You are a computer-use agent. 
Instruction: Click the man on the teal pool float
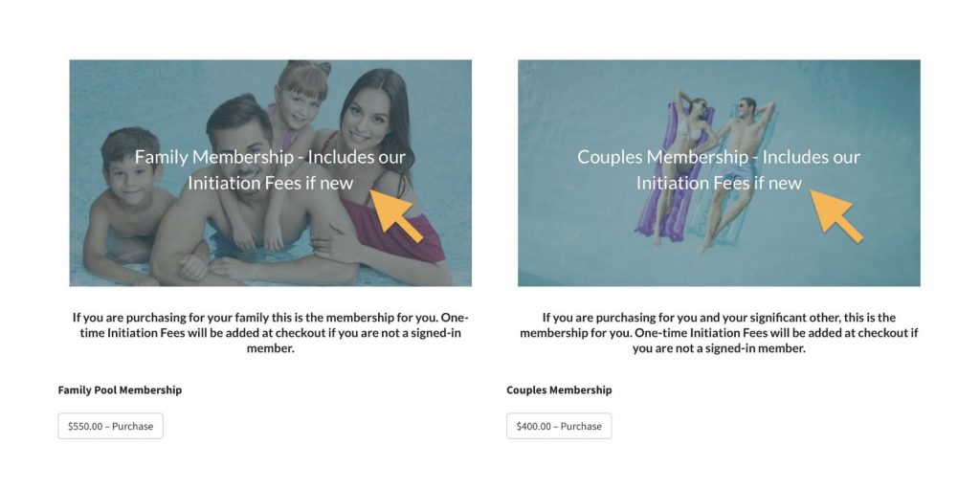click(x=738, y=168)
